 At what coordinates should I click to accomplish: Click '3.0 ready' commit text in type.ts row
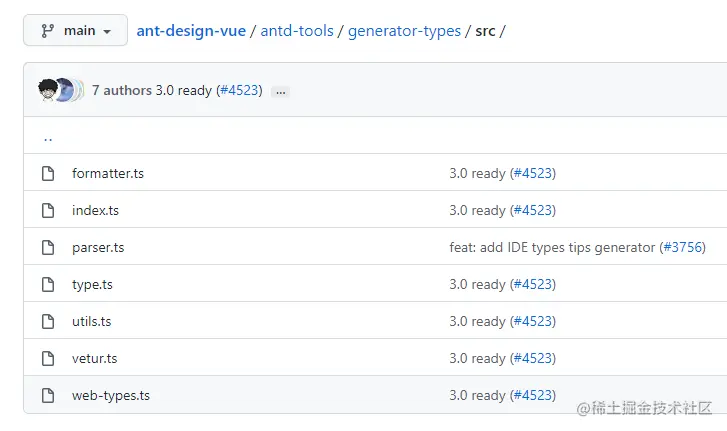pyautogui.click(x=477, y=285)
